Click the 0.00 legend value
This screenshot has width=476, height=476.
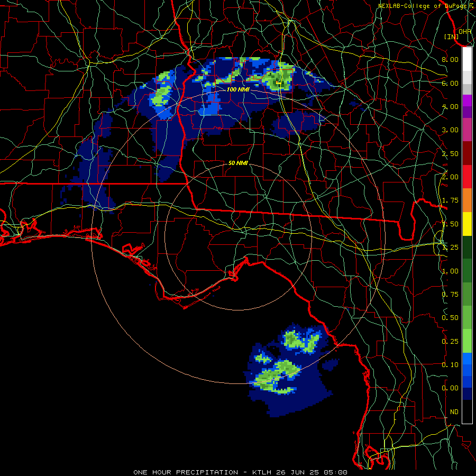(450, 388)
